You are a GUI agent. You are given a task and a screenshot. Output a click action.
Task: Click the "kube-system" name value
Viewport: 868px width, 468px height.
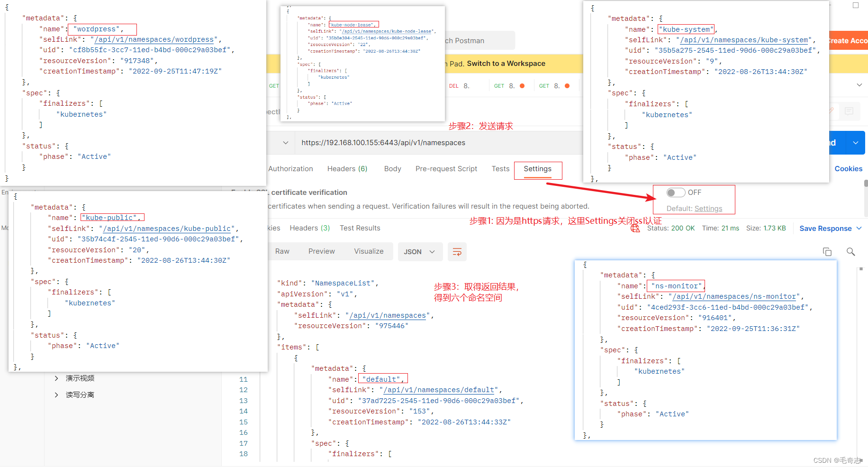pos(687,29)
